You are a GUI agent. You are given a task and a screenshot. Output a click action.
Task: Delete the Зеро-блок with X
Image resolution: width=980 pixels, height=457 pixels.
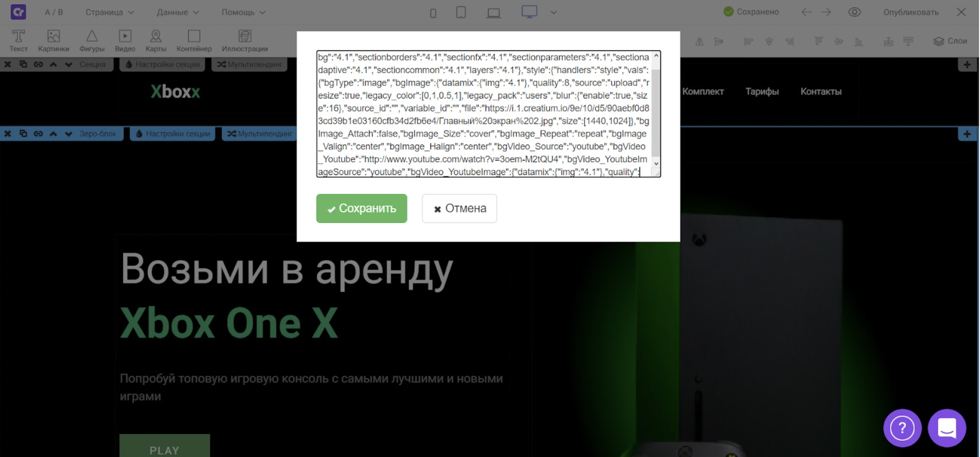(x=8, y=134)
